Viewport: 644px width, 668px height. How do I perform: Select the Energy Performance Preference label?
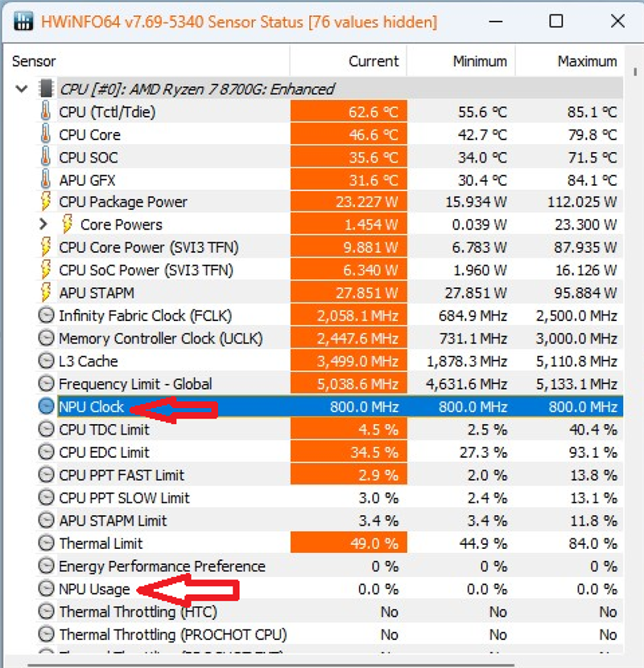pyautogui.click(x=162, y=567)
